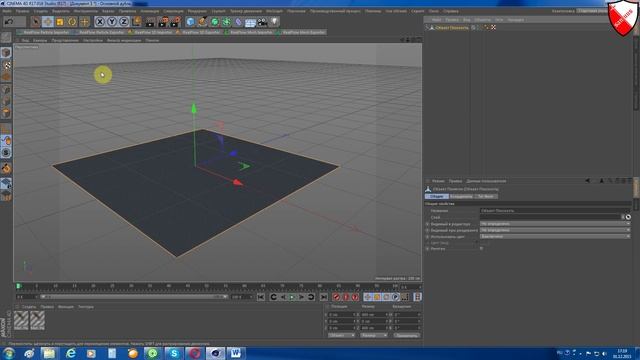The height and width of the screenshot is (360, 640).
Task: Open the Edit Render Settings icon
Action: (176, 22)
